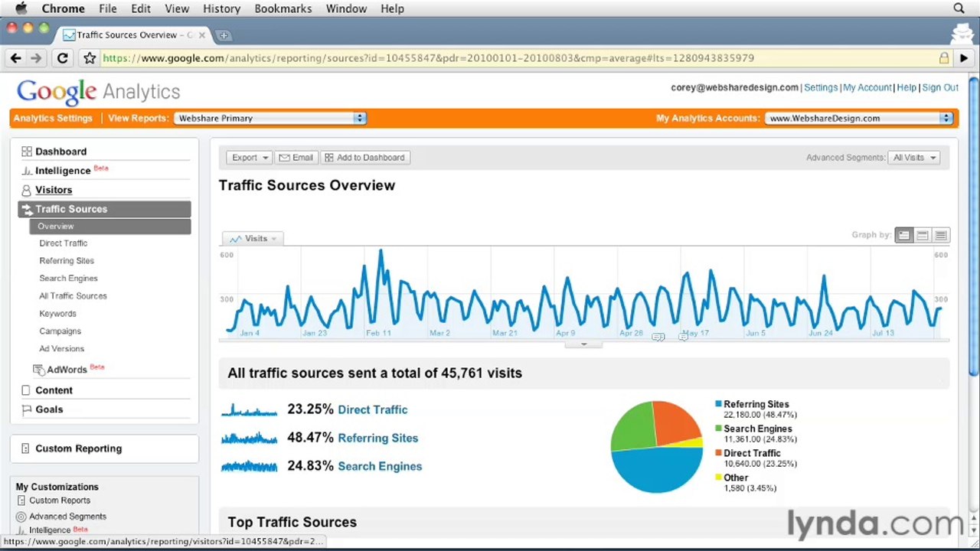Viewport: 980px width, 551px height.
Task: Open Spotlight search in the menu bar
Action: (x=959, y=8)
